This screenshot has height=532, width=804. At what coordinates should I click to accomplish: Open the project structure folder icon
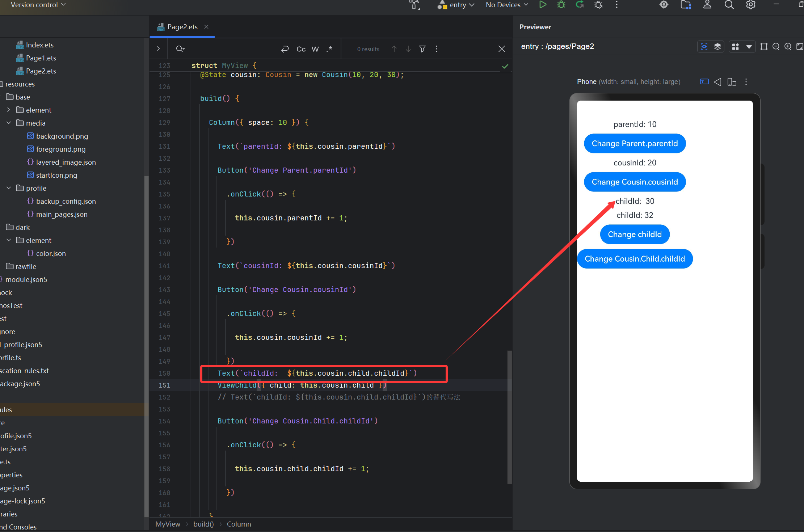(x=686, y=5)
